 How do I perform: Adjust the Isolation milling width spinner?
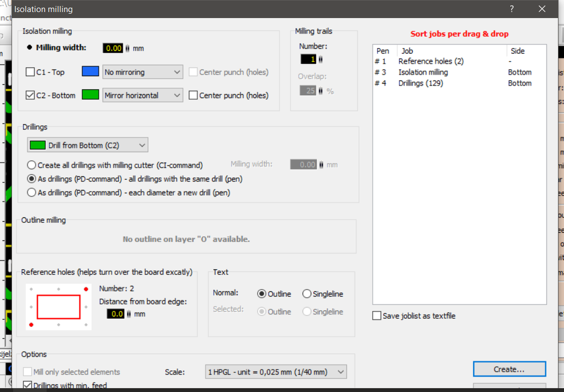(x=127, y=48)
